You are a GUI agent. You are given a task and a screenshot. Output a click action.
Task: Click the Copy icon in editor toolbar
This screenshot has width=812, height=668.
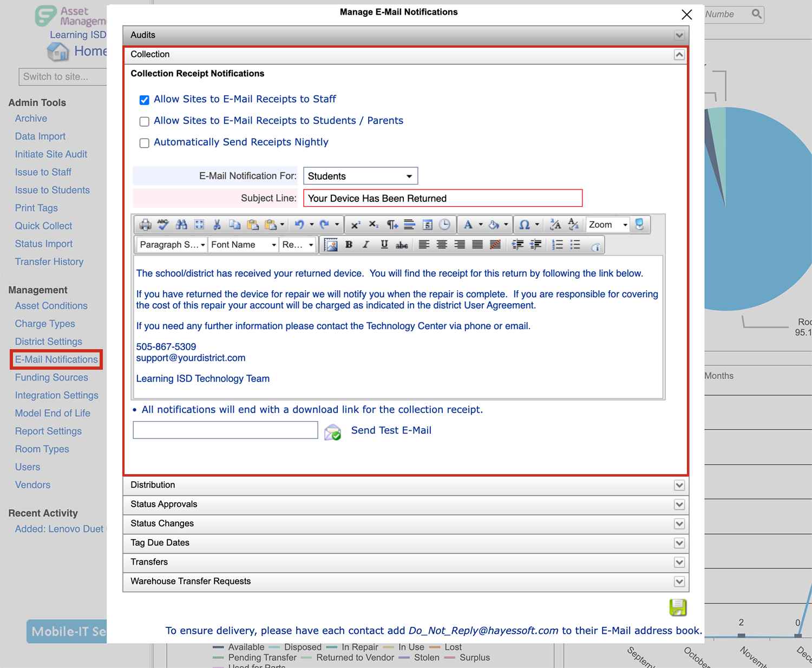pos(234,225)
